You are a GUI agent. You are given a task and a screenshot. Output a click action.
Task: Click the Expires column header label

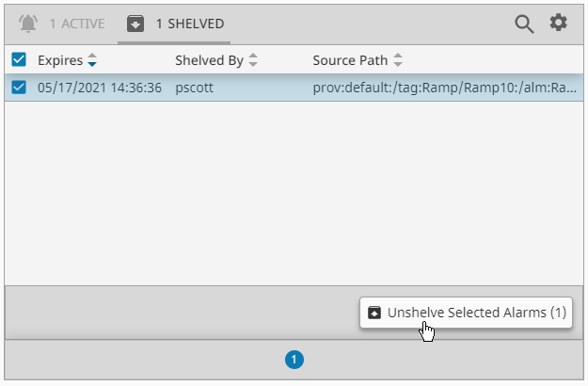60,60
